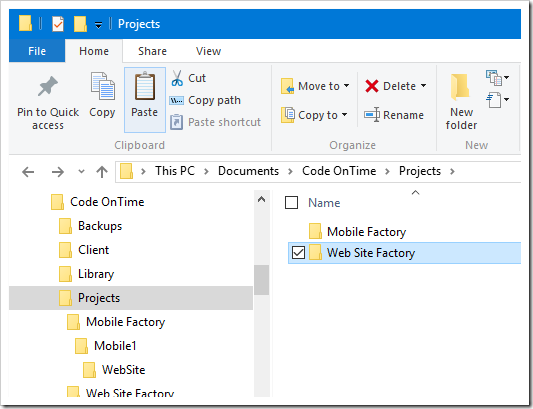
Task: Click the red Delete X icon
Action: pos(372,86)
